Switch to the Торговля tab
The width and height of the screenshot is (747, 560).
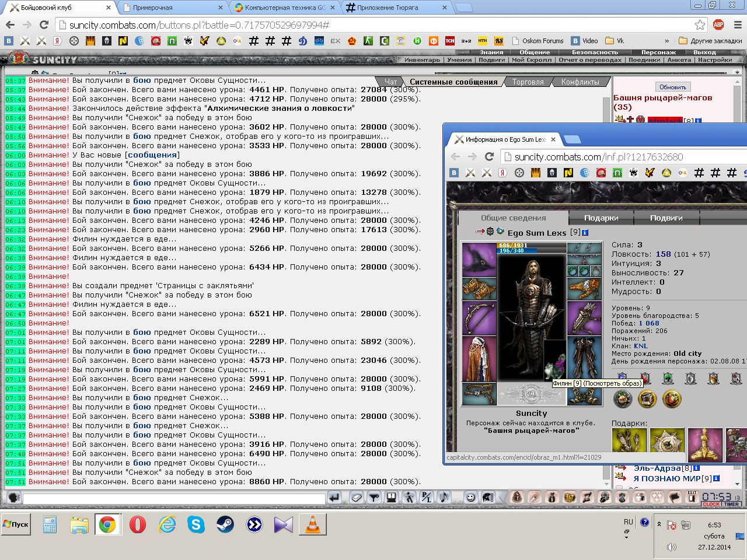528,82
